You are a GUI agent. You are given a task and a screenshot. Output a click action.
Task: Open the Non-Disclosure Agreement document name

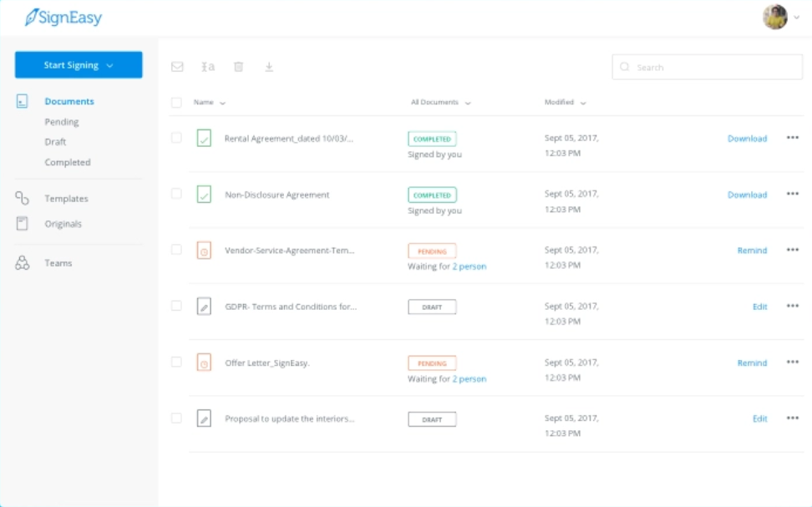277,195
